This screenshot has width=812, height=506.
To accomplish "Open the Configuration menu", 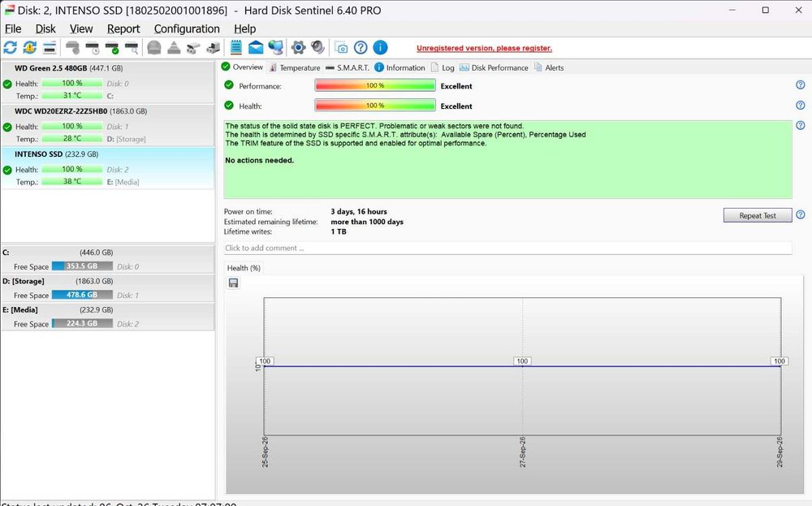I will click(x=187, y=29).
